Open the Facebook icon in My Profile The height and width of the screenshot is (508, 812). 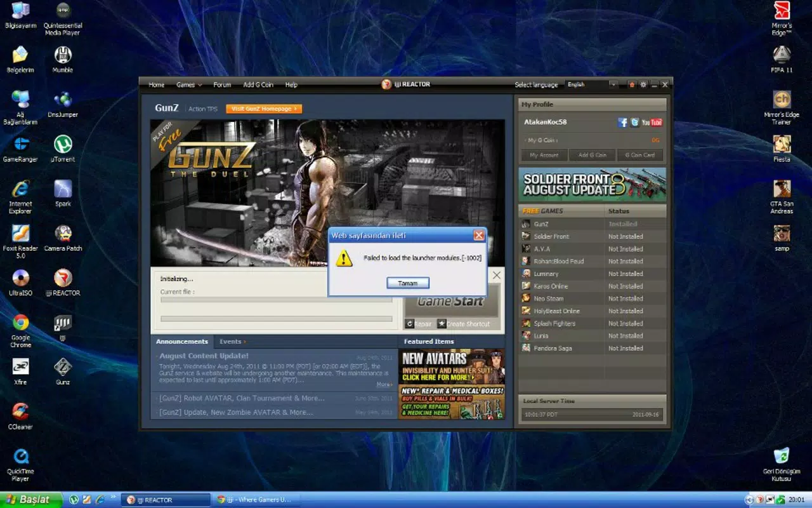coord(622,122)
